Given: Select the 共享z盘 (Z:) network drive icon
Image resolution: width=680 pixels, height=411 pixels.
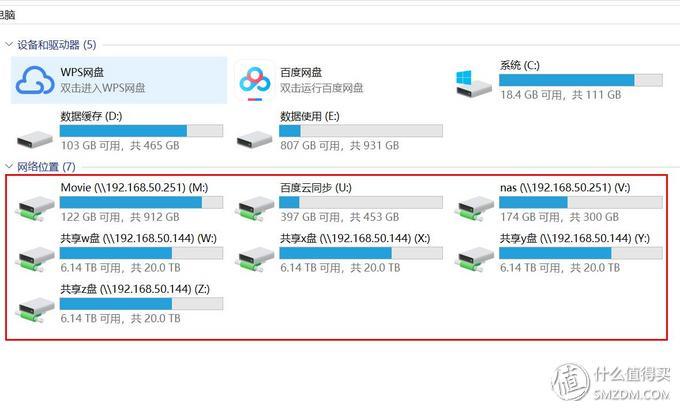Looking at the screenshot, I should click(x=35, y=310).
